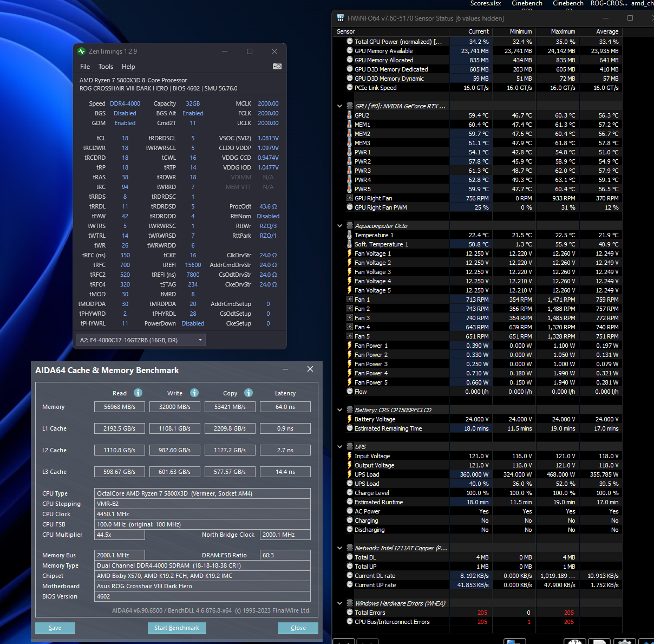Click the info icon next to Copy
This screenshot has width=654, height=644.
pos(248,393)
